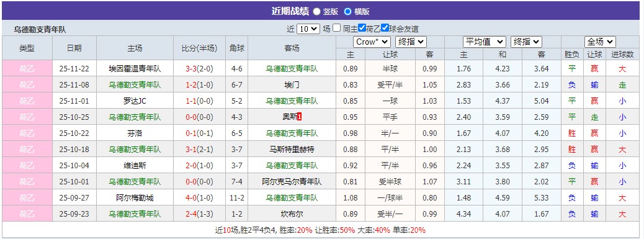Screen dimensions: 644x239
Task: Click the 类型 column header
Action: (x=27, y=48)
